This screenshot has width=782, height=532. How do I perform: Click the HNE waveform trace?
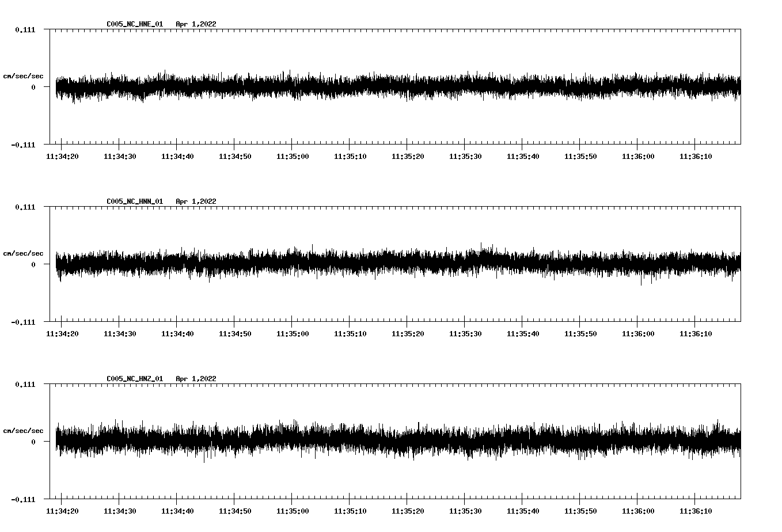[x=398, y=86]
